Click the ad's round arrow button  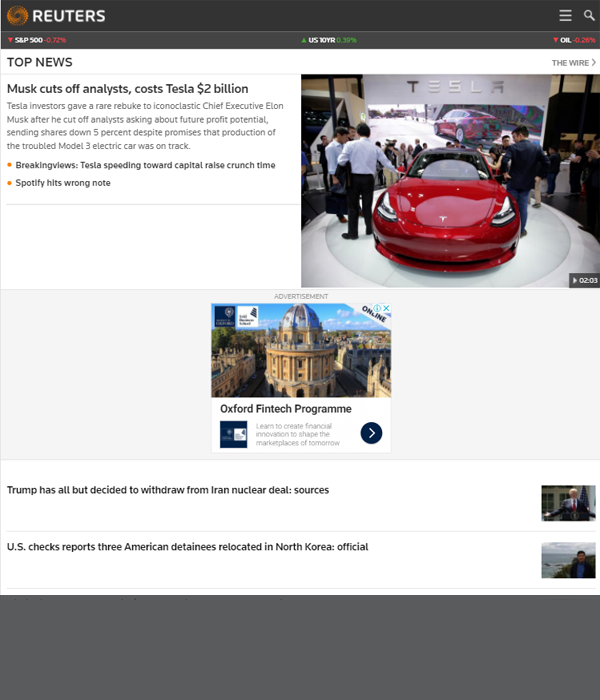[371, 433]
